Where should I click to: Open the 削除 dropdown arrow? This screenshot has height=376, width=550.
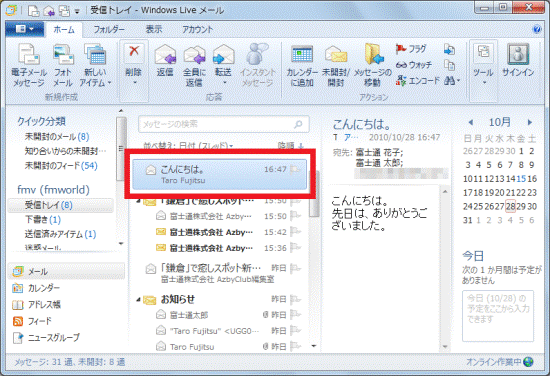coord(134,83)
